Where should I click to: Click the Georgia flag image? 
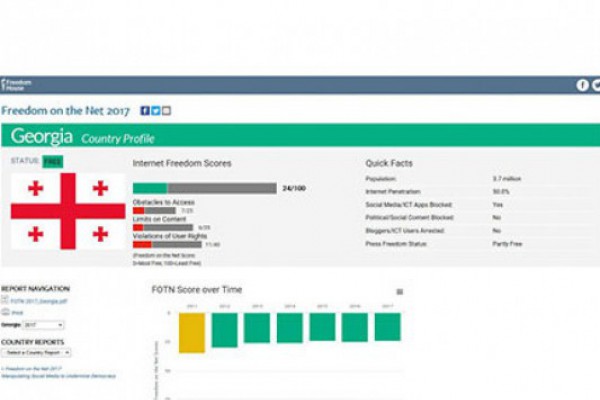click(68, 211)
